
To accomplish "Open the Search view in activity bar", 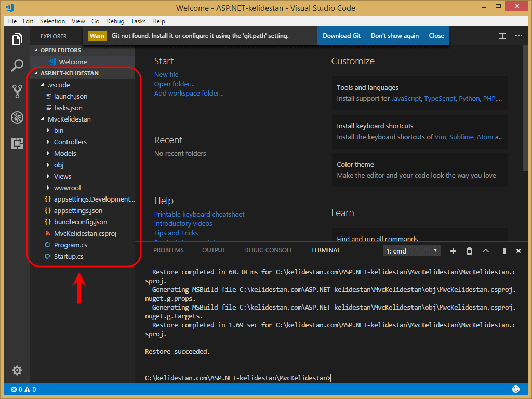I will [x=17, y=65].
